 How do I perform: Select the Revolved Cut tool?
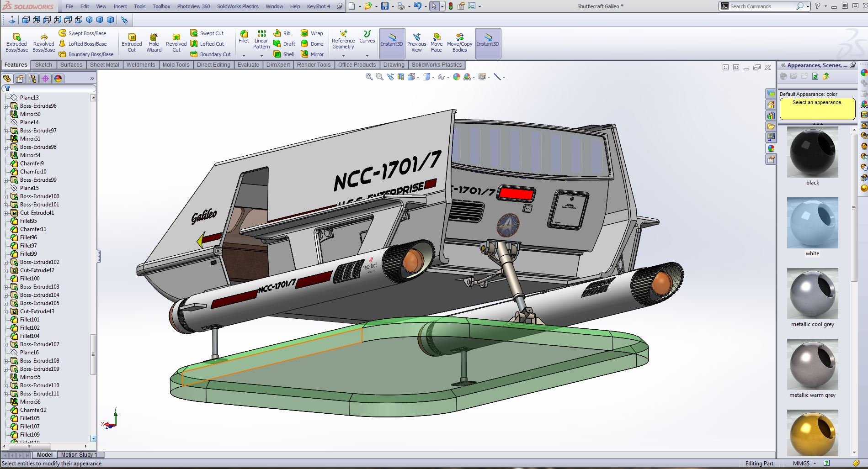[x=176, y=43]
